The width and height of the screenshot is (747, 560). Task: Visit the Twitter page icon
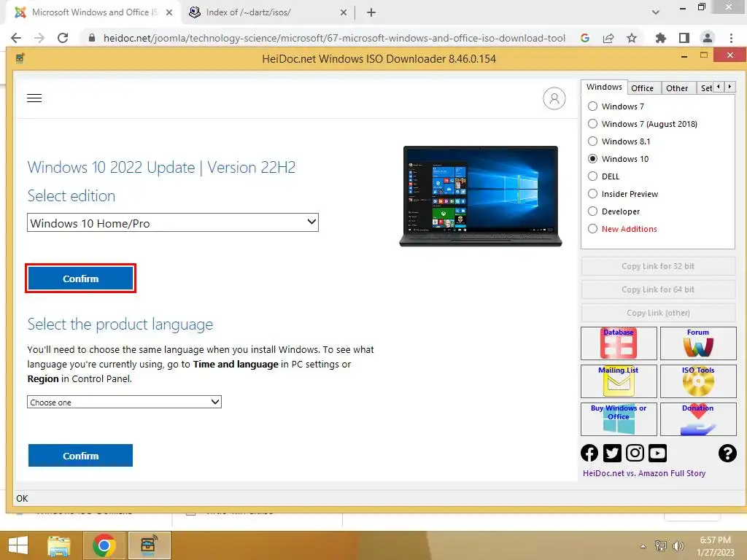click(612, 453)
